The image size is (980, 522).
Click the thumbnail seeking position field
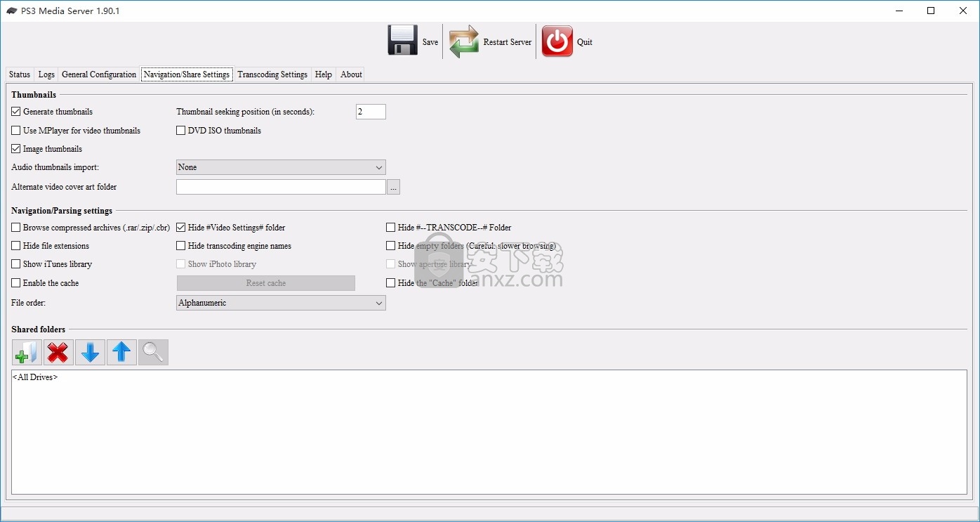coord(371,112)
